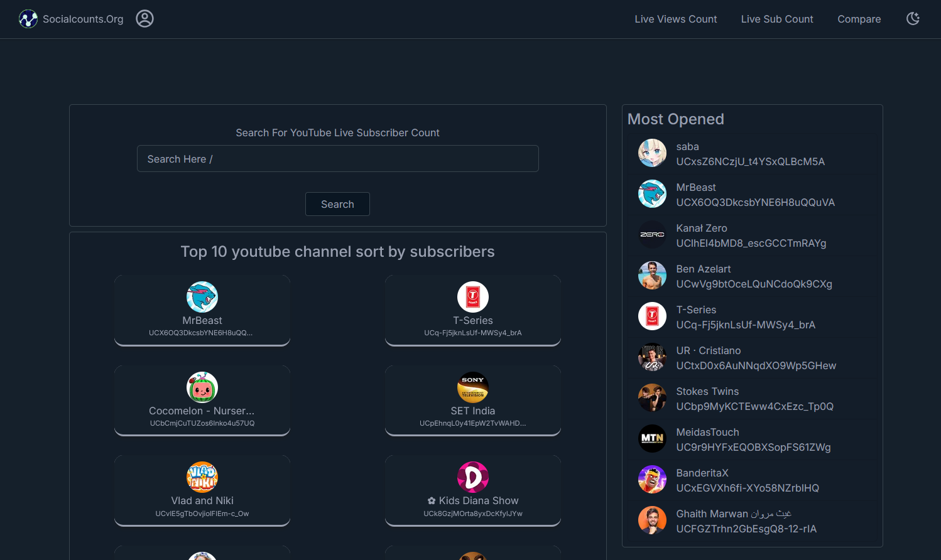Click ID UCX6OQ3DkcsbYNE6H8uQQuVA in Most Opened
Viewport: 941px width, 560px height.
click(x=756, y=202)
